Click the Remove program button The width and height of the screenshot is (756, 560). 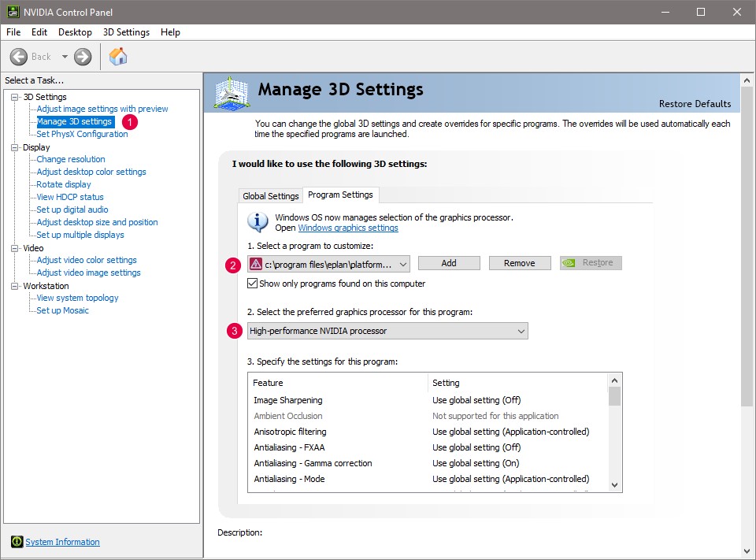(x=519, y=263)
